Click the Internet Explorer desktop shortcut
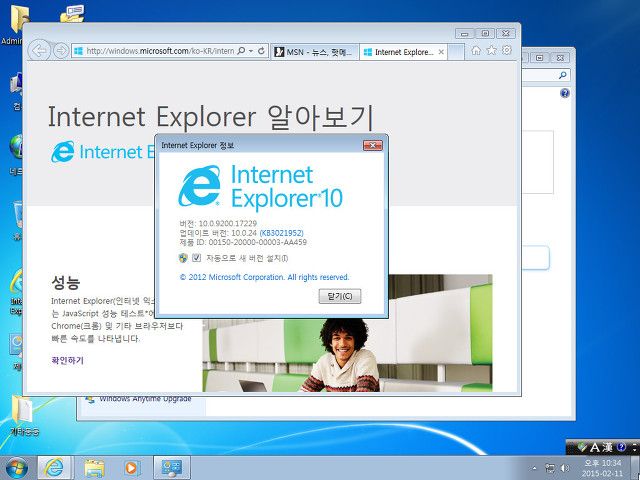Viewport: 640px width, 480px height. pyautogui.click(x=17, y=291)
